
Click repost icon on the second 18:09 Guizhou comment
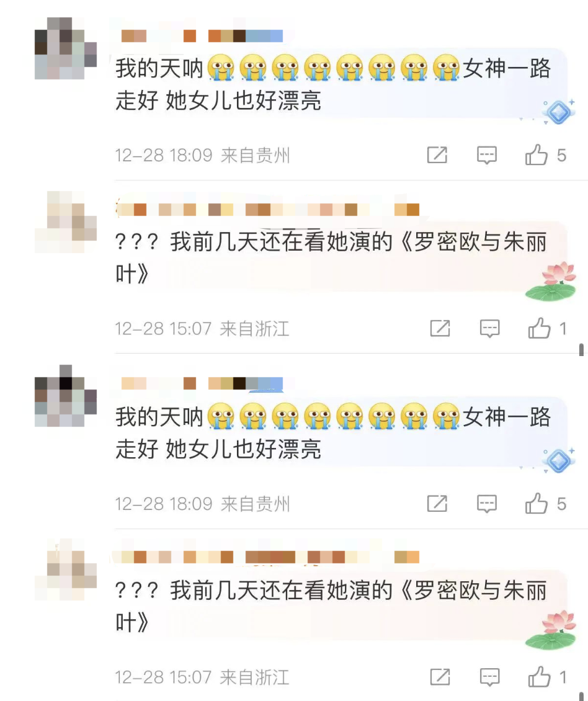pyautogui.click(x=437, y=503)
